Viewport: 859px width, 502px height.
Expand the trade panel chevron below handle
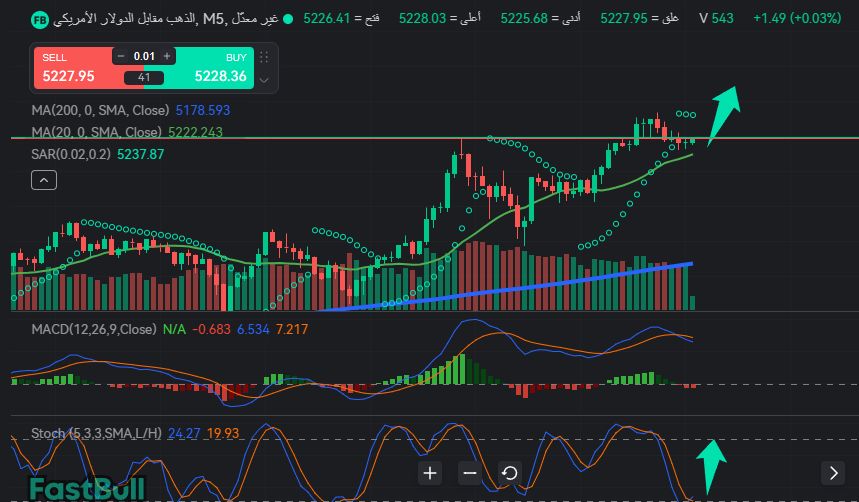(x=264, y=78)
